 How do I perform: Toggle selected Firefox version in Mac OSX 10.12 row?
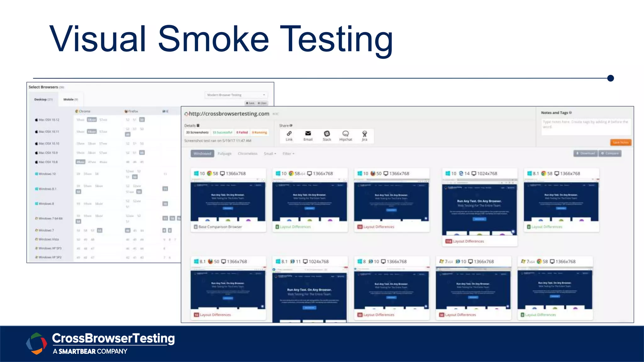[142, 120]
